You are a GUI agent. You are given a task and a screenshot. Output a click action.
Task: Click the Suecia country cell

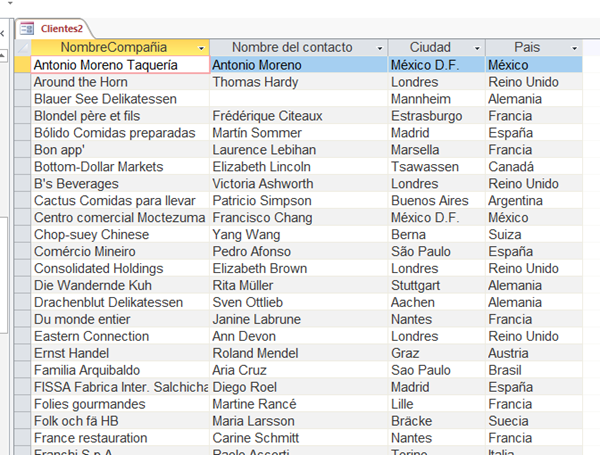coord(534,421)
